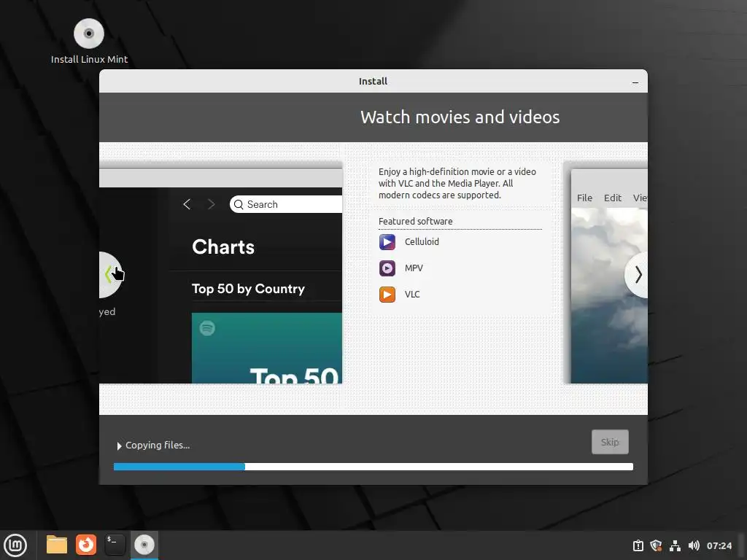Click the VLC orange play icon
Screen dimensions: 747x560
point(387,295)
